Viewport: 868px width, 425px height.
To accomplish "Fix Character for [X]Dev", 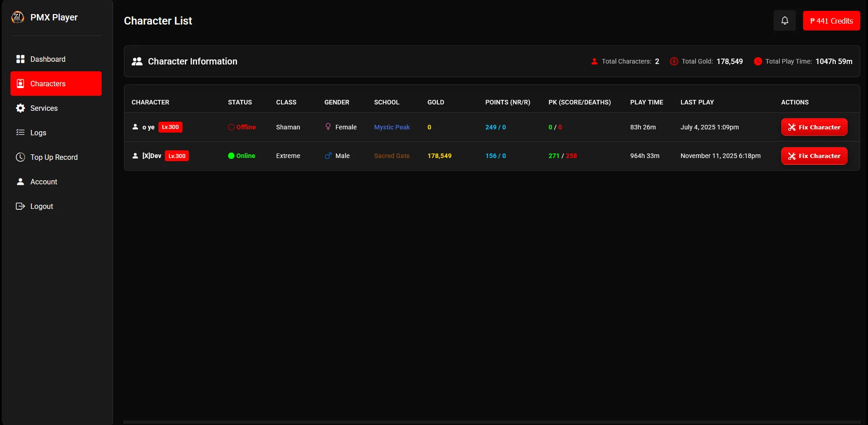I will click(814, 156).
